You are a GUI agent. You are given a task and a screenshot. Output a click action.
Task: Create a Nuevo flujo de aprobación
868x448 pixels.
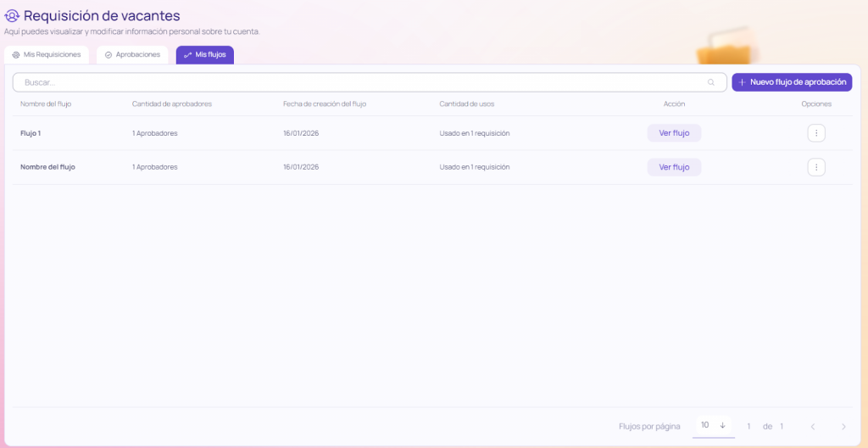point(792,82)
